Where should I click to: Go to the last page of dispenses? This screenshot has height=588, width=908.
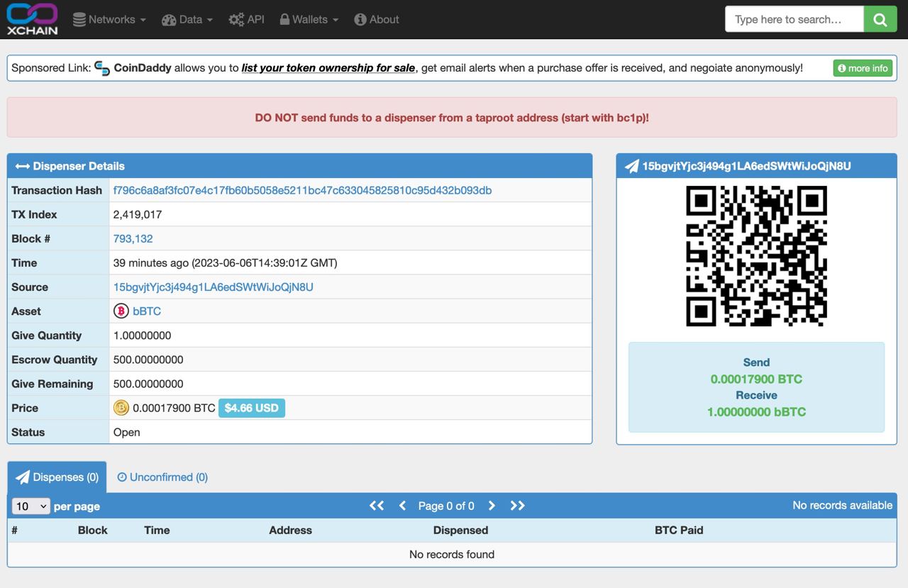coord(518,506)
